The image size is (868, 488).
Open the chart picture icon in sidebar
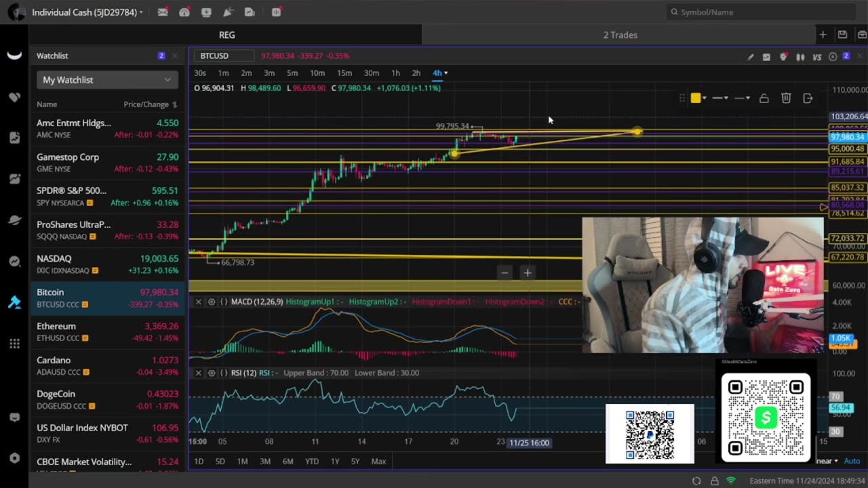pos(14,179)
